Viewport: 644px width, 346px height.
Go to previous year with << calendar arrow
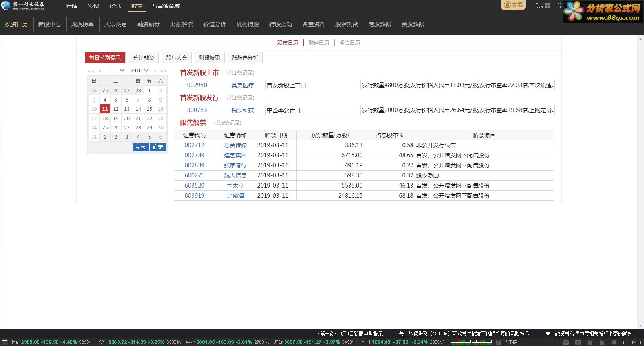[91, 71]
